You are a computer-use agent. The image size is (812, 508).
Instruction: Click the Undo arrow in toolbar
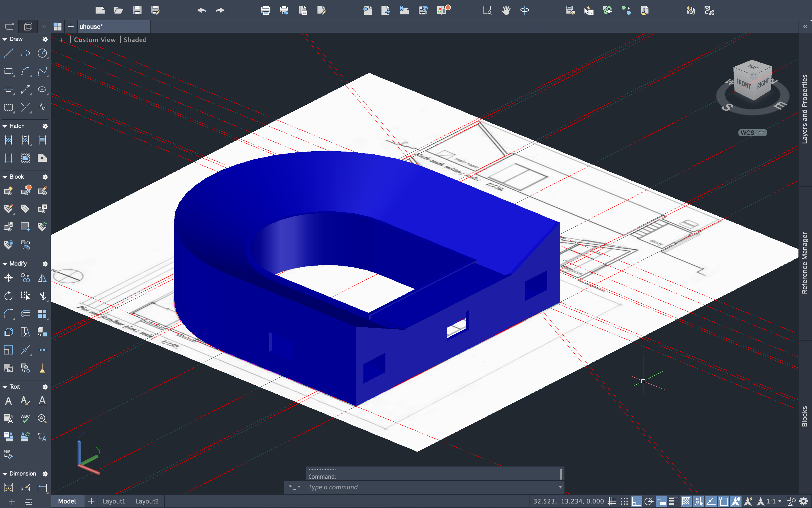(x=202, y=10)
